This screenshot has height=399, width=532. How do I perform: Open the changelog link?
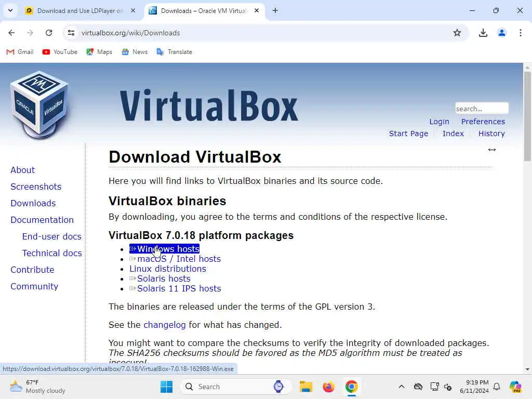coord(165,325)
